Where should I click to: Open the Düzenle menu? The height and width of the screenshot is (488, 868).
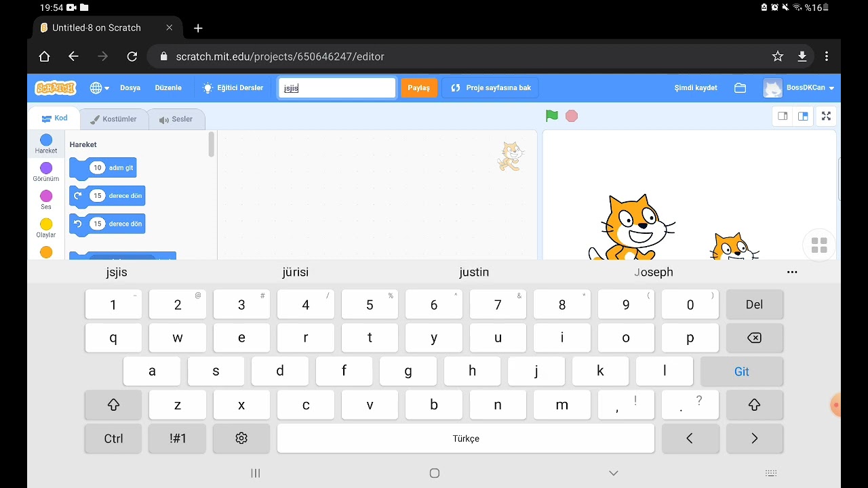click(168, 88)
